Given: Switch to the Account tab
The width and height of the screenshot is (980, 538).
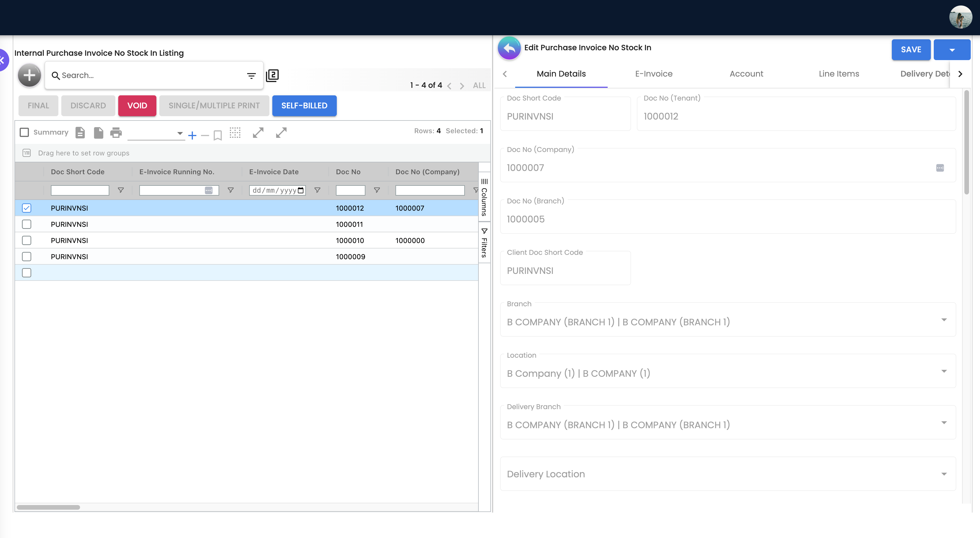Looking at the screenshot, I should [746, 74].
